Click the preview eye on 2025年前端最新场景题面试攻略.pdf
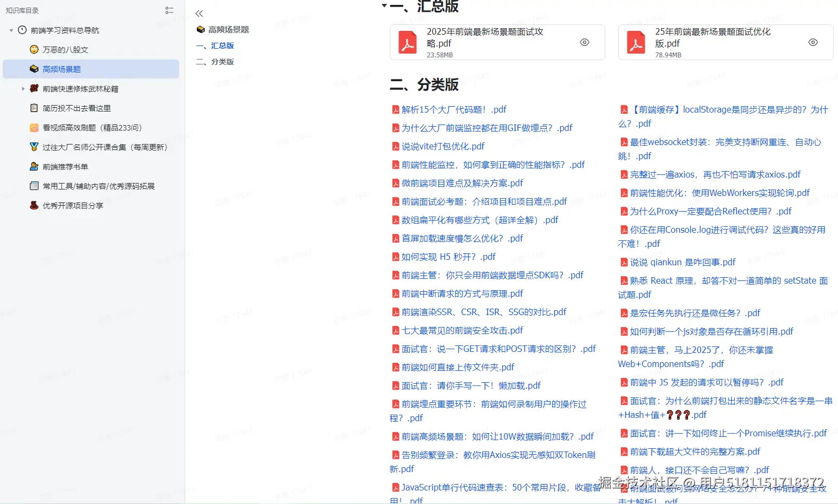838x504 pixels. (584, 42)
